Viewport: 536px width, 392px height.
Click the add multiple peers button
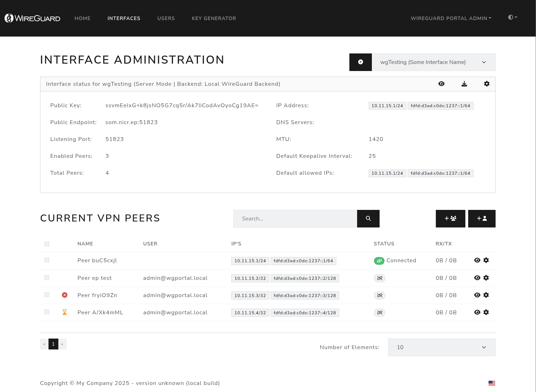click(x=450, y=219)
